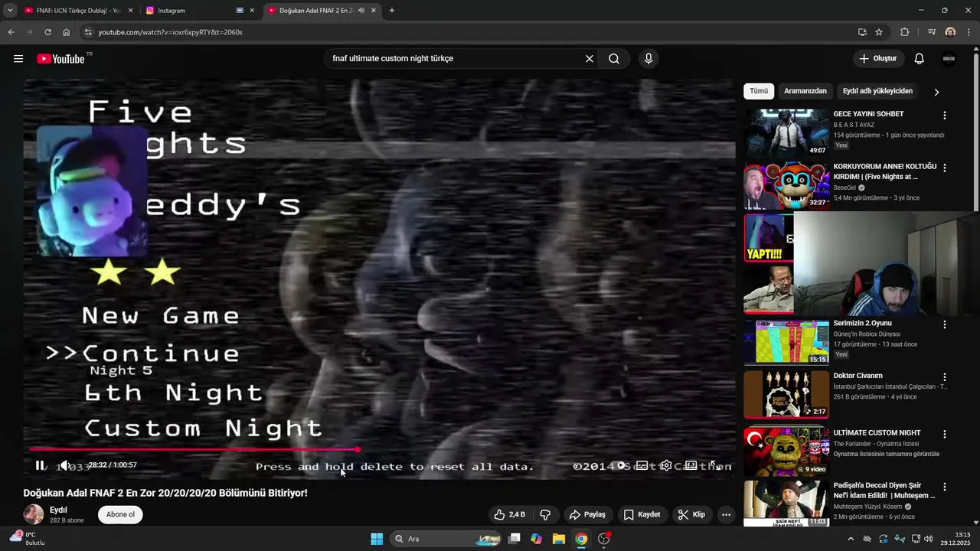Install app icon in address bar
The width and height of the screenshot is (980, 551).
tap(862, 32)
